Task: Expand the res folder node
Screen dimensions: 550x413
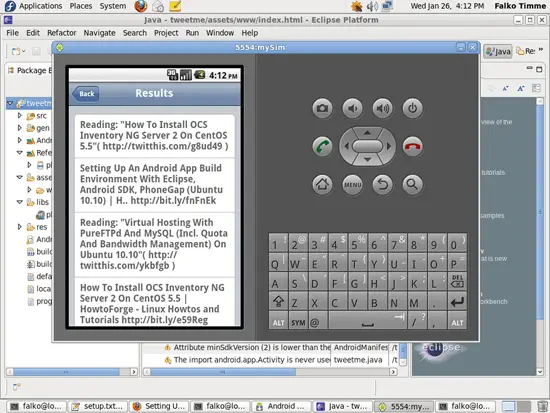Action: (x=20, y=227)
